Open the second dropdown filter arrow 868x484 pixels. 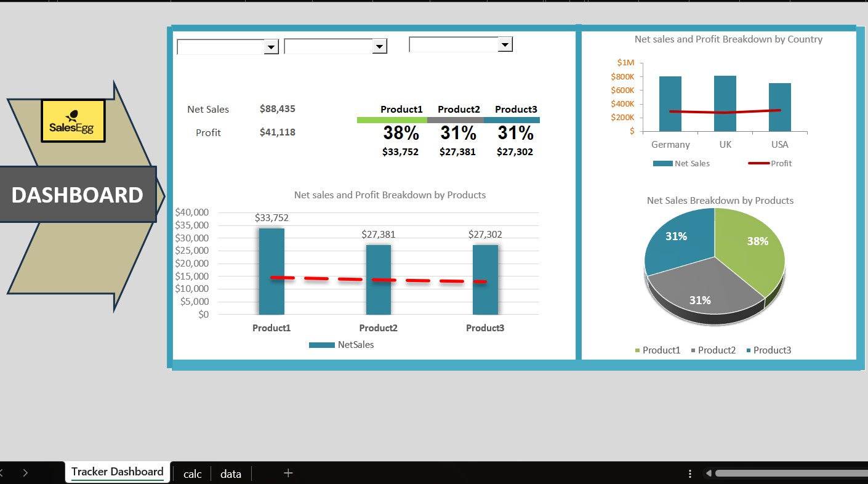pyautogui.click(x=379, y=47)
